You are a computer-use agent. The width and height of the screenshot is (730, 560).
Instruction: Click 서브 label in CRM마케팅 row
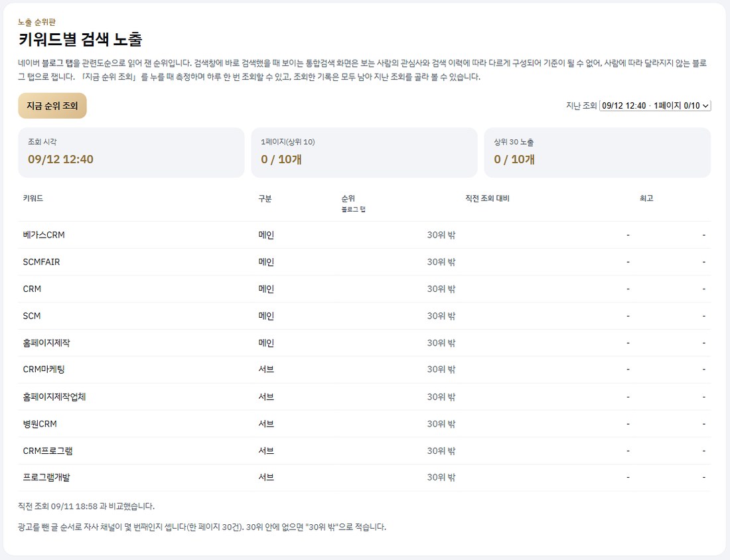tap(266, 370)
